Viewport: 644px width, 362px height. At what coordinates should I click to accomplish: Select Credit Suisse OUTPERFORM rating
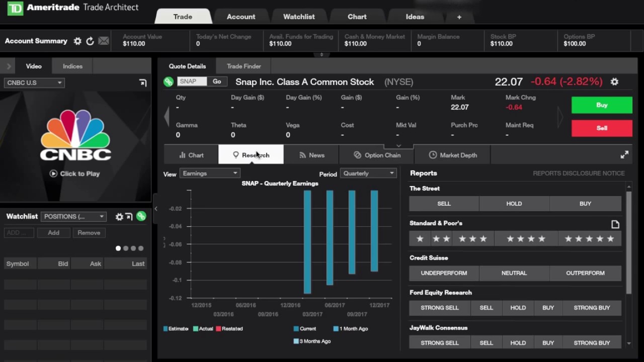click(x=585, y=273)
